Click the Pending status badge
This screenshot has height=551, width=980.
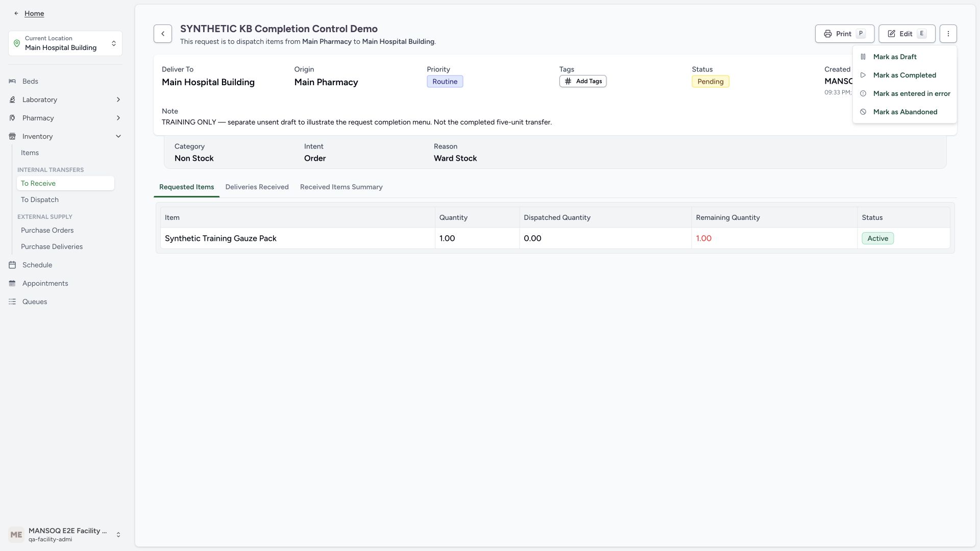click(x=710, y=82)
